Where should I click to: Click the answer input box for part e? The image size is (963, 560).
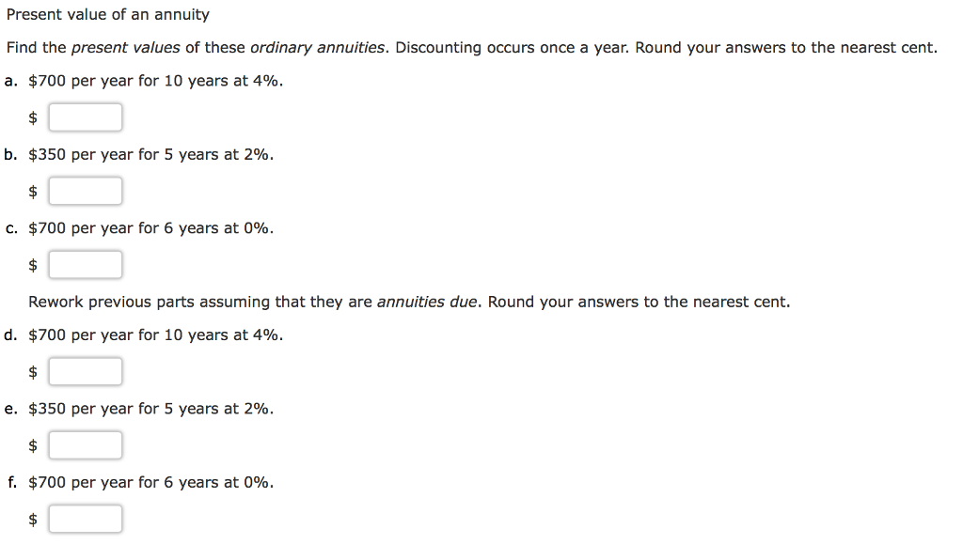(85, 444)
